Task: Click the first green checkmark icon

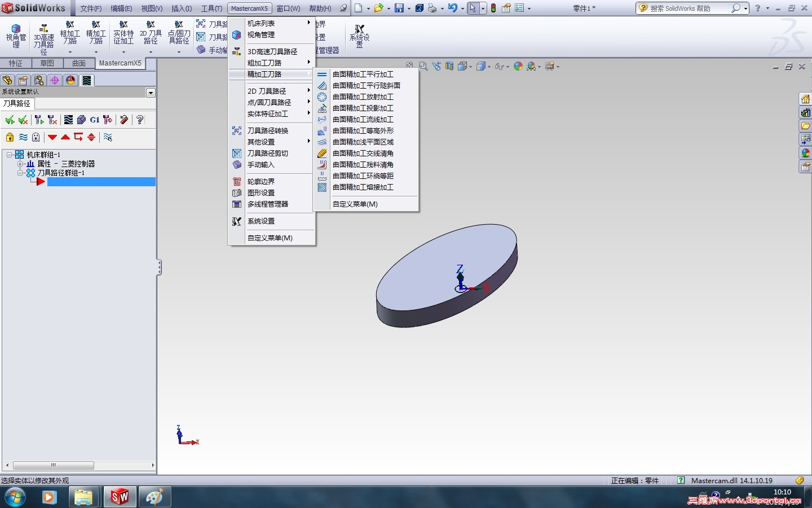Action: pyautogui.click(x=10, y=120)
